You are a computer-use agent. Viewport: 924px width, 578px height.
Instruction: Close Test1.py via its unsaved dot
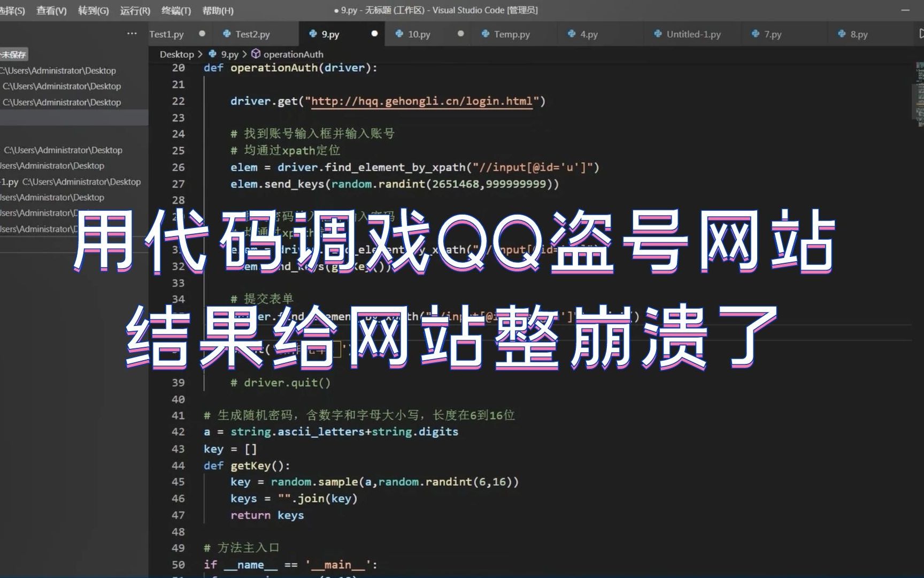click(x=202, y=33)
